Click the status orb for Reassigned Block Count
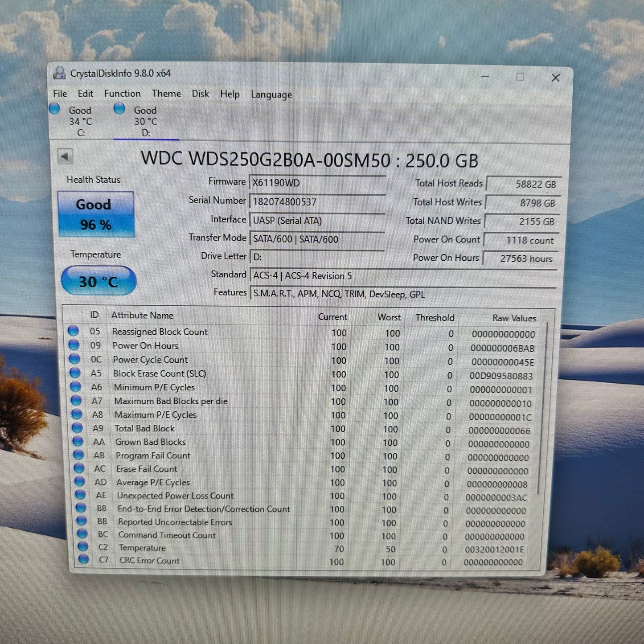 coord(74,331)
